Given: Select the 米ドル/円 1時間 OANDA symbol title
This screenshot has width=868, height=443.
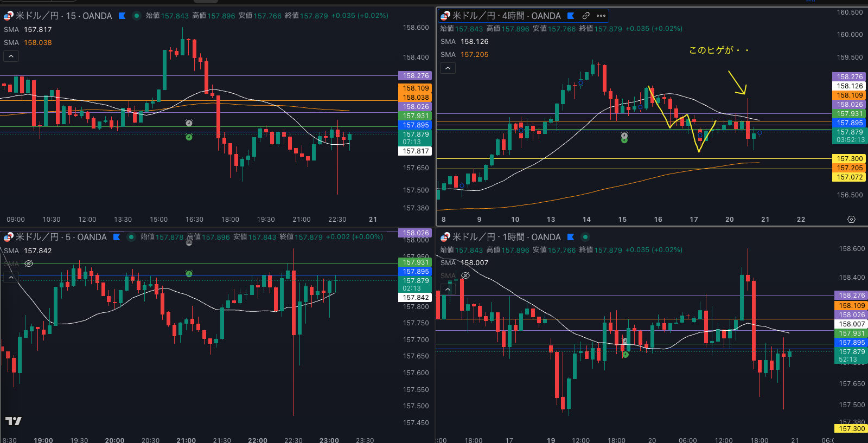Looking at the screenshot, I should [506, 237].
